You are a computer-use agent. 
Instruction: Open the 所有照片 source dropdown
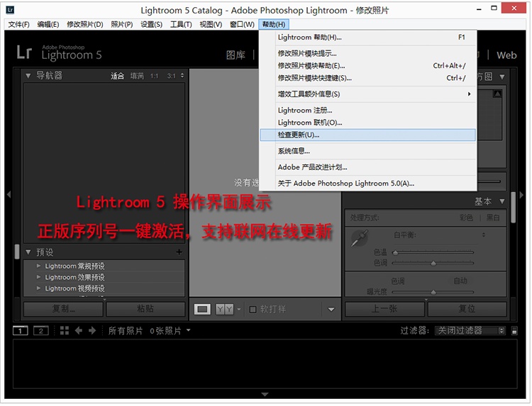coord(188,329)
